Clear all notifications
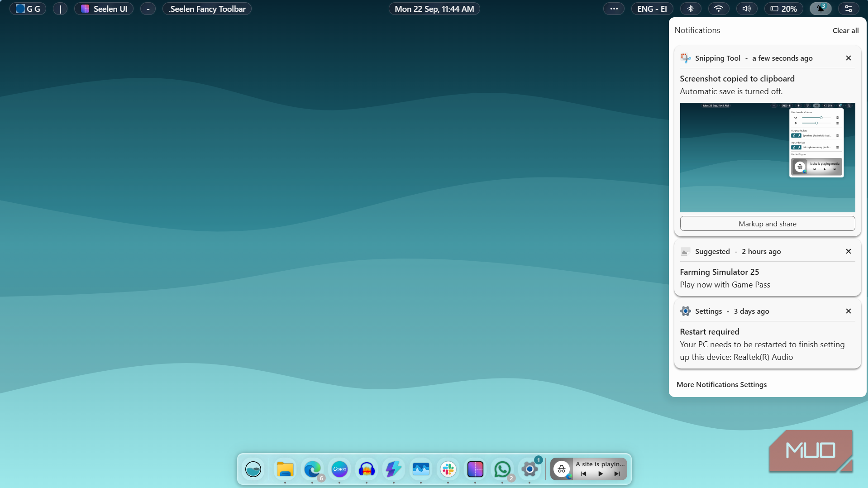This screenshot has height=488, width=868. tap(845, 30)
